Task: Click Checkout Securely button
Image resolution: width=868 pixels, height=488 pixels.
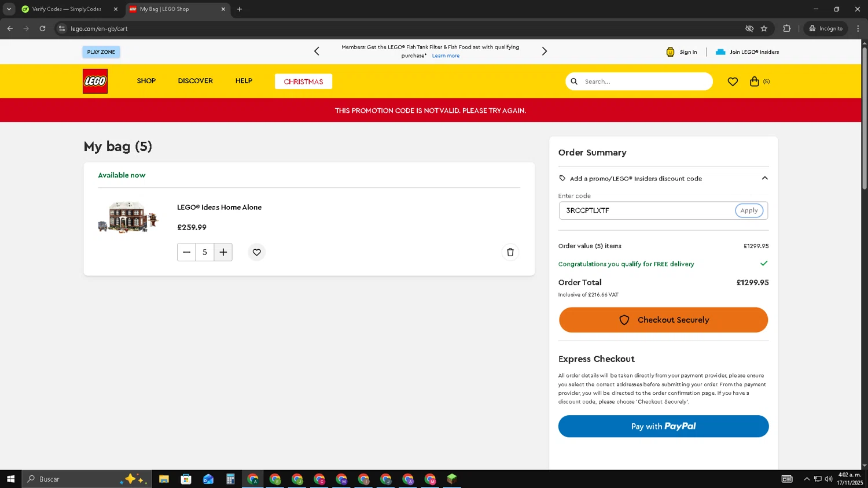Action: click(x=663, y=320)
